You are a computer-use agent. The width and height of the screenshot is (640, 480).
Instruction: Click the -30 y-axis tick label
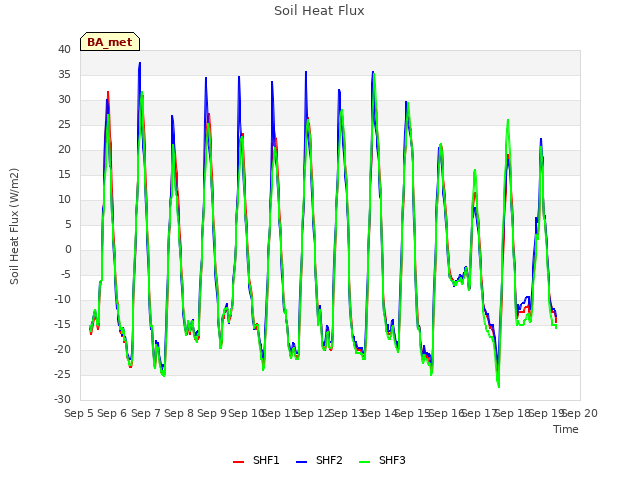[x=62, y=399]
